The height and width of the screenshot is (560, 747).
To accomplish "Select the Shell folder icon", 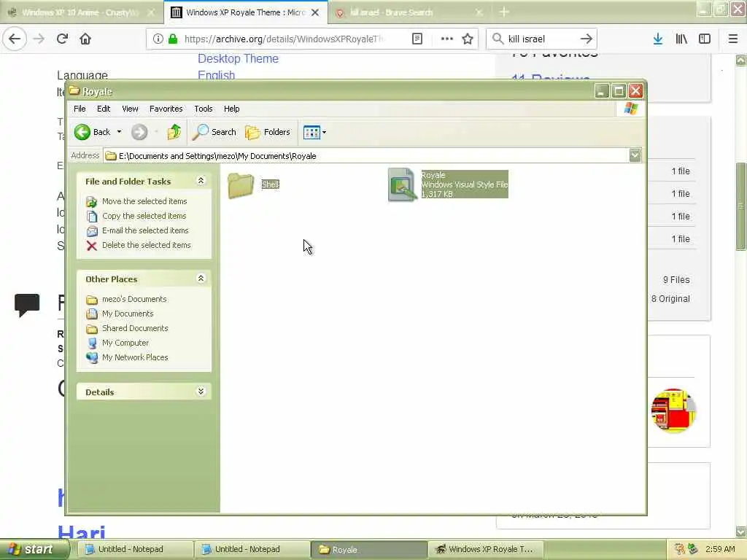I will point(241,184).
